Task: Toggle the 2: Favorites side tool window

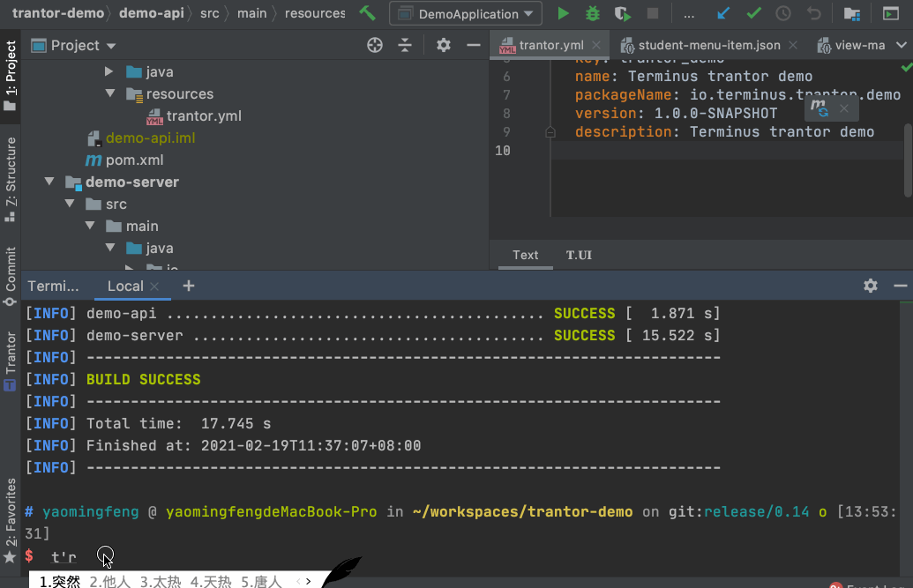Action: tap(10, 520)
